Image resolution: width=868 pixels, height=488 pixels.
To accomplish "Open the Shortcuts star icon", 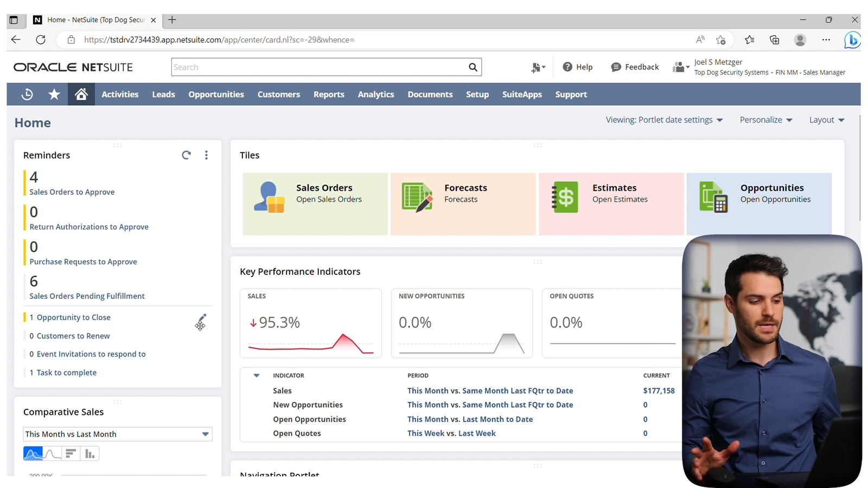I will [x=54, y=94].
